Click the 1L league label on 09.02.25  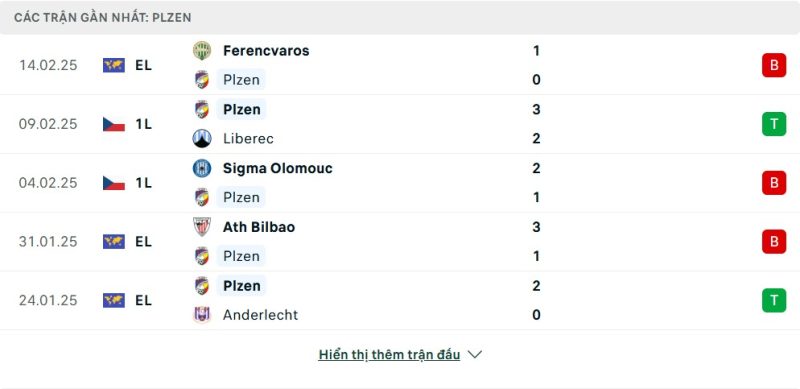pos(143,124)
